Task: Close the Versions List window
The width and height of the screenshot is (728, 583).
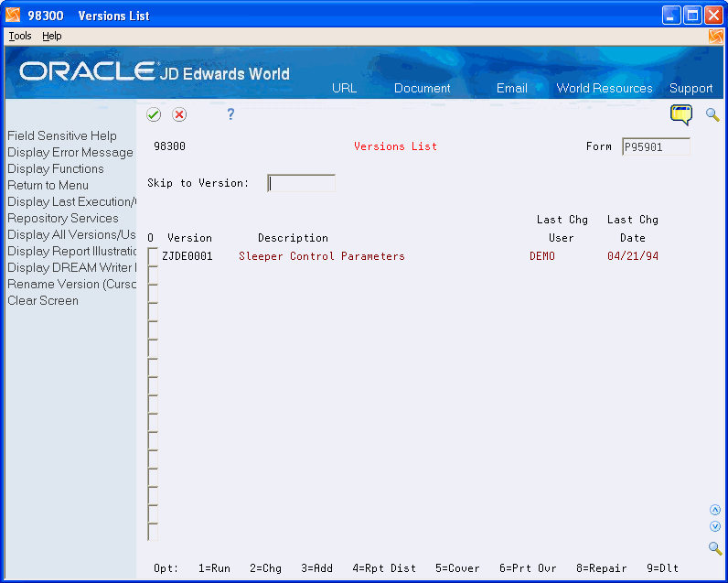Action: [x=713, y=16]
